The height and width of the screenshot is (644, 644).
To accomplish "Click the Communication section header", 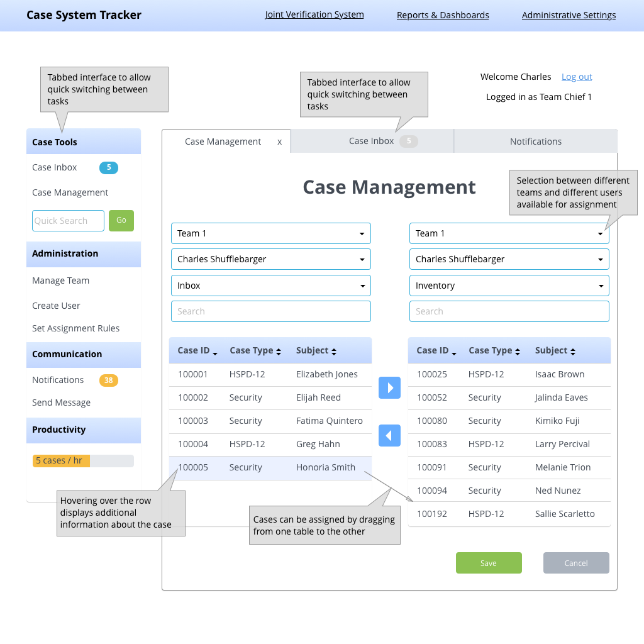I will click(84, 355).
